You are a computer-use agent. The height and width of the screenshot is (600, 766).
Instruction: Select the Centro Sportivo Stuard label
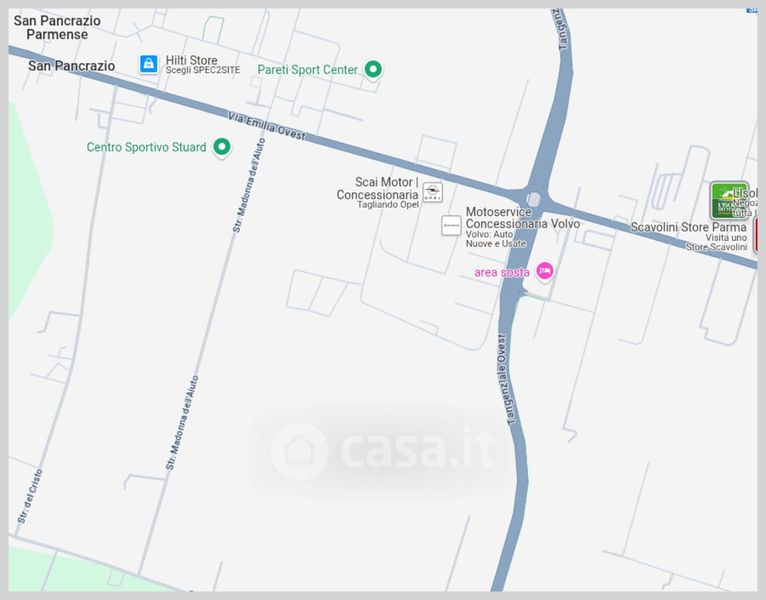[147, 147]
